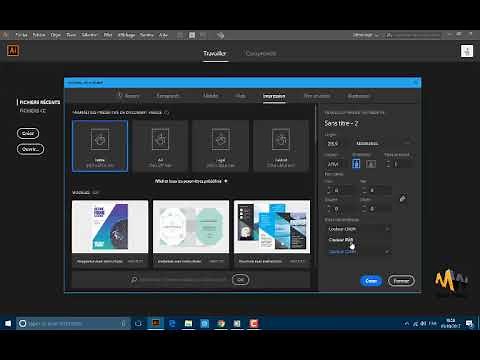This screenshot has height=360, width=480.
Task: Adjust the artboards count stepper
Action: [x=387, y=164]
